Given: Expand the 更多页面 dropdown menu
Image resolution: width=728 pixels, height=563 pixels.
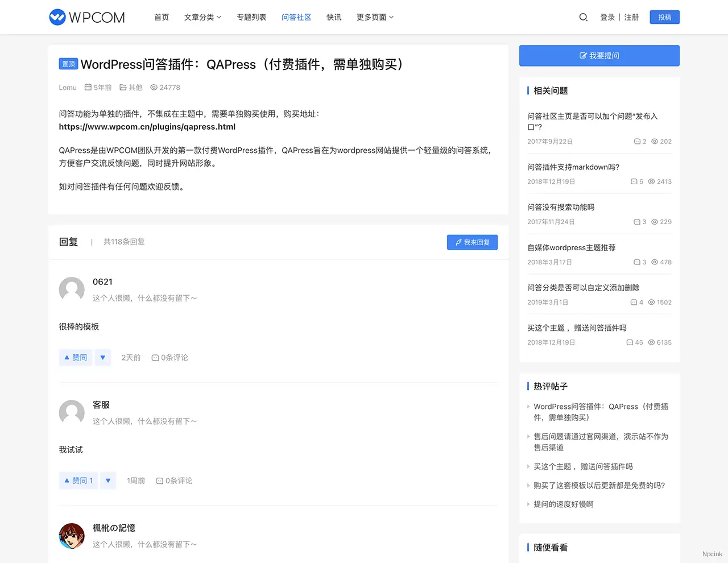Looking at the screenshot, I should pyautogui.click(x=374, y=17).
